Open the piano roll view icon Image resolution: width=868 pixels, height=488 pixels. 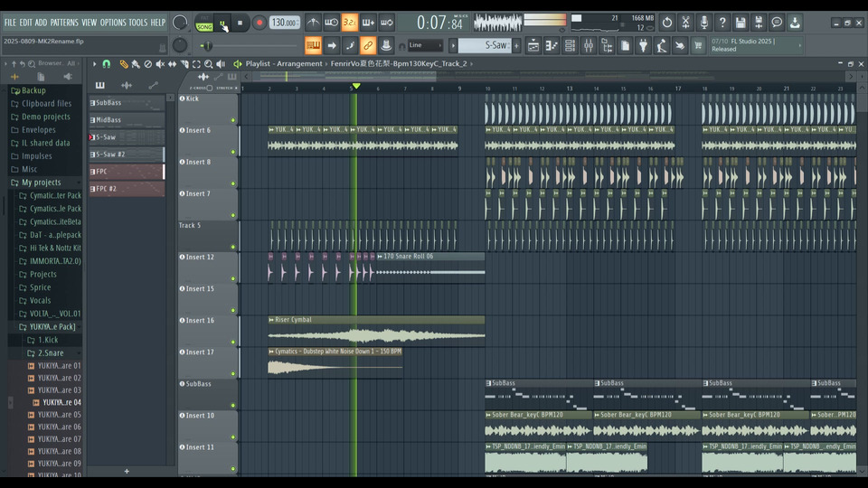552,45
